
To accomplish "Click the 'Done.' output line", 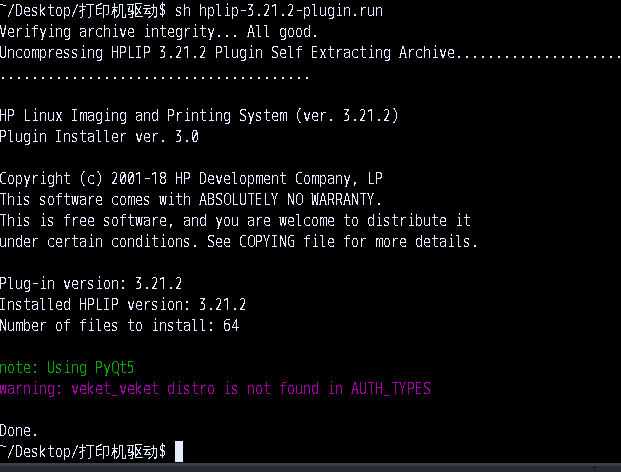I will (19, 430).
